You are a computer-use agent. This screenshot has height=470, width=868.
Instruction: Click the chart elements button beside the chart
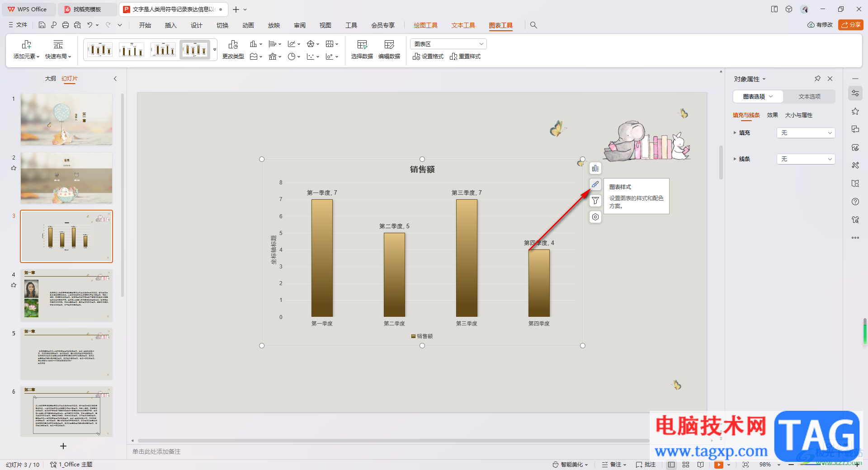595,168
